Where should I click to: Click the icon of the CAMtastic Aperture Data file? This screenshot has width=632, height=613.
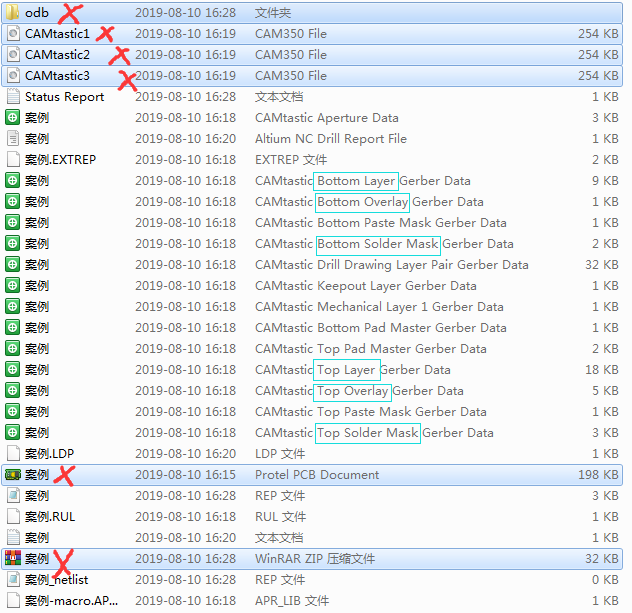pos(13,118)
